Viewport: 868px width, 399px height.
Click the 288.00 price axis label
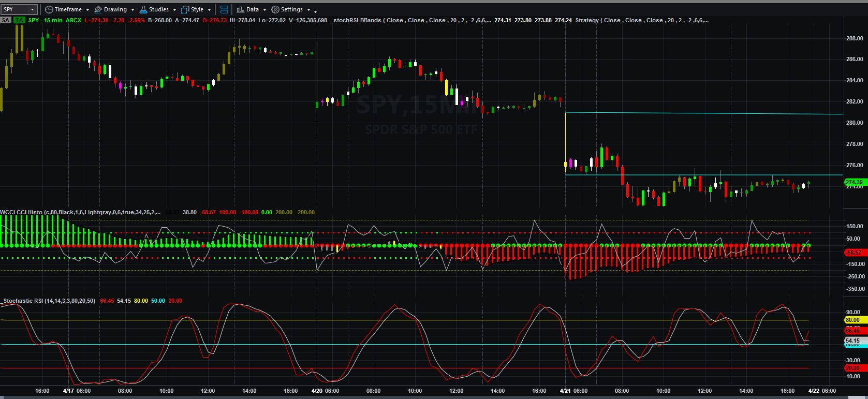855,38
